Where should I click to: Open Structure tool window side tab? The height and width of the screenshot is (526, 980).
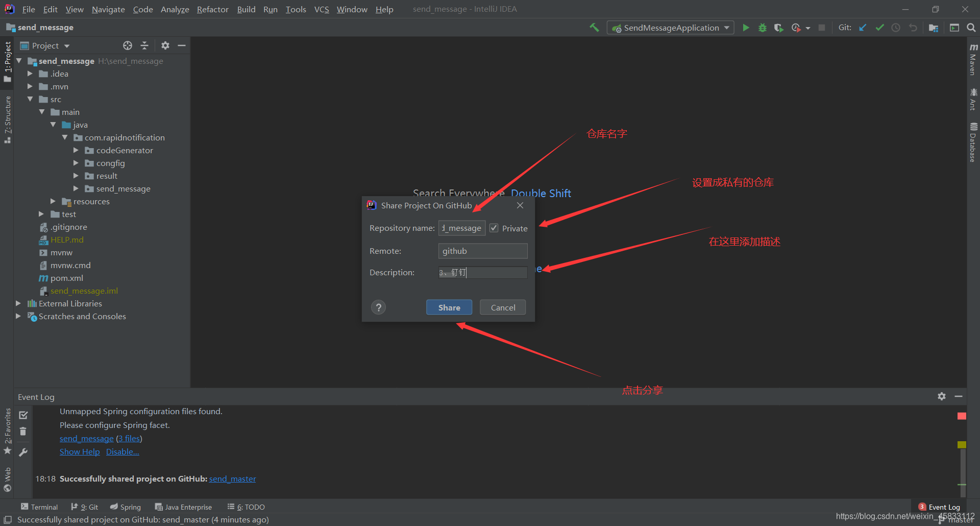pyautogui.click(x=7, y=119)
